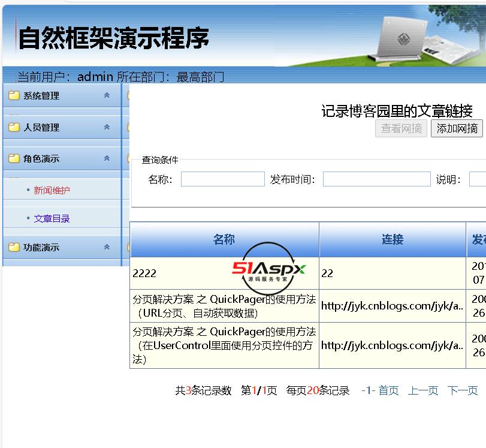
Task: Open the 功能演示 menu header
Action: [62, 247]
